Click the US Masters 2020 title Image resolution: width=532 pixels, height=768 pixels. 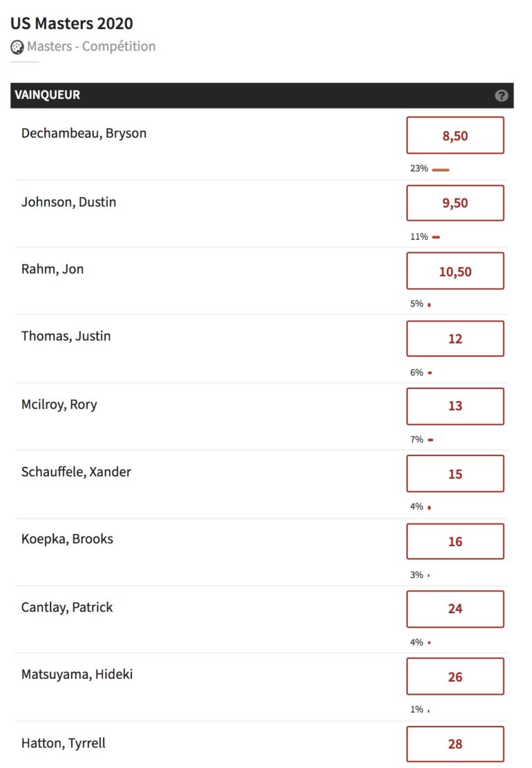pos(71,23)
